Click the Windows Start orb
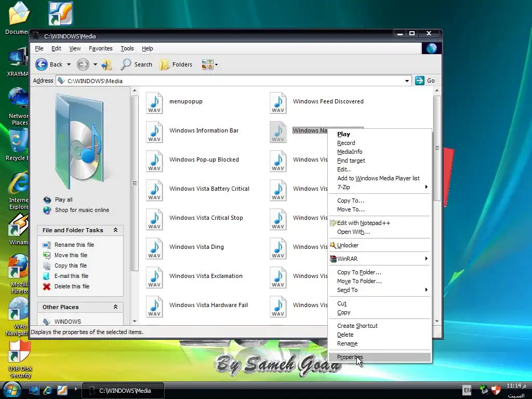 coord(11,390)
